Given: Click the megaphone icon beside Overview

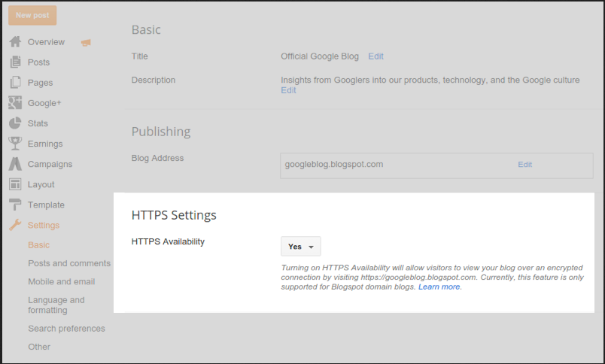Looking at the screenshot, I should point(85,42).
